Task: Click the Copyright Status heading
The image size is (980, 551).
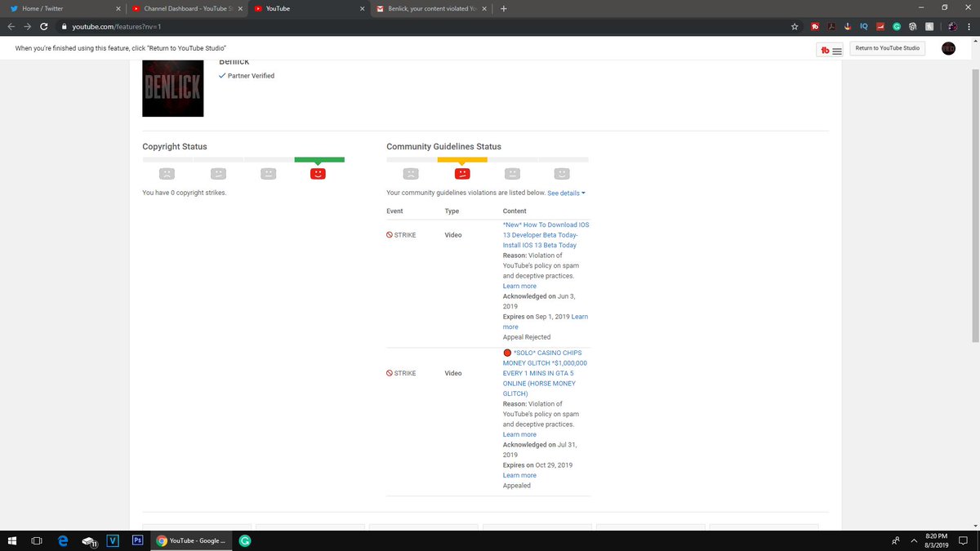Action: click(175, 147)
